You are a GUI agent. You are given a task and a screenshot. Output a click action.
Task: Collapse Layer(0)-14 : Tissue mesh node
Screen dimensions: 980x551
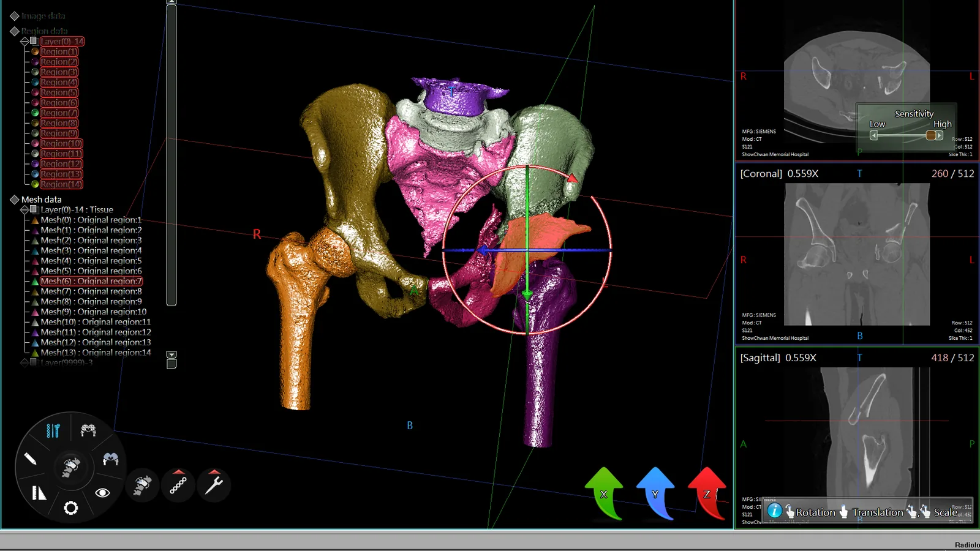24,209
